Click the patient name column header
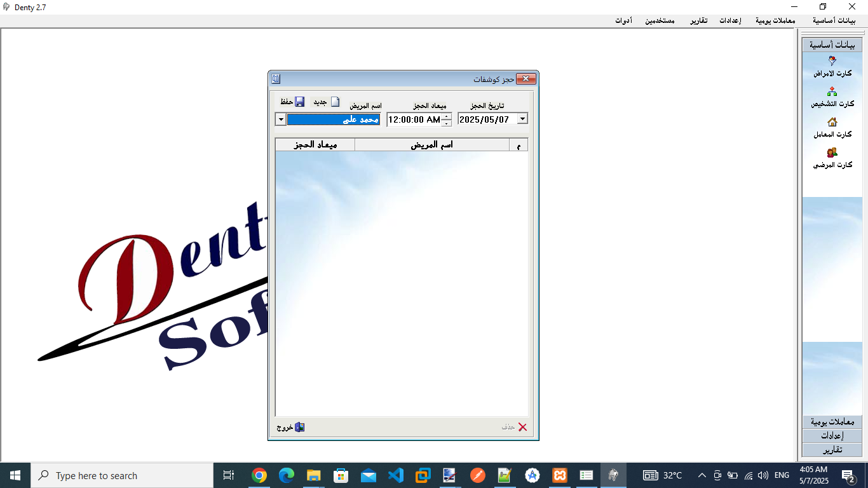Screen dimensions: 868x488 tap(431, 145)
